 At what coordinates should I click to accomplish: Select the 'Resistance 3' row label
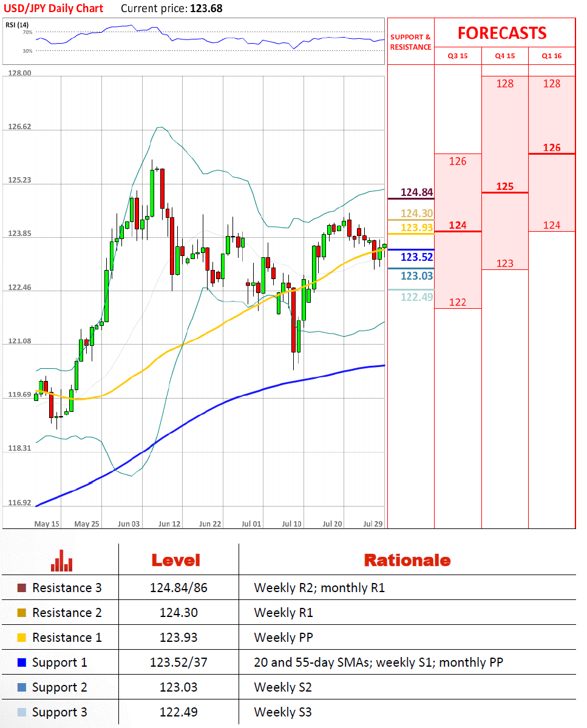pos(67,588)
